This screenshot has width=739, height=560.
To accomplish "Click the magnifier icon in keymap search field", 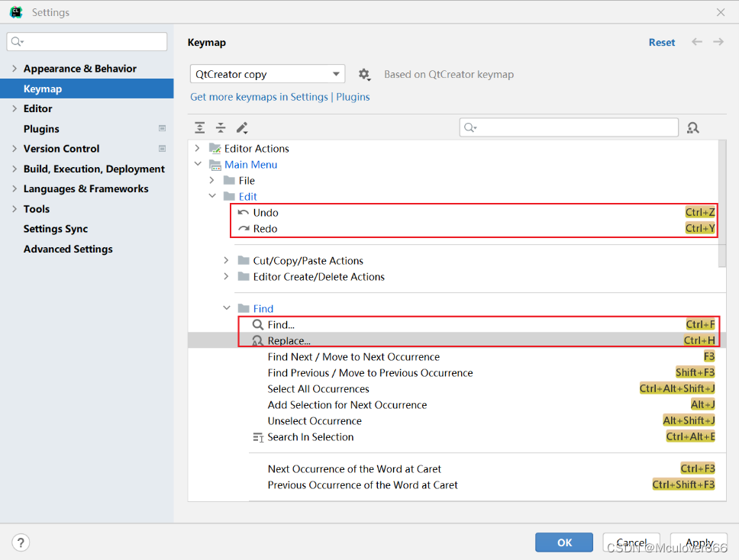I will click(470, 127).
